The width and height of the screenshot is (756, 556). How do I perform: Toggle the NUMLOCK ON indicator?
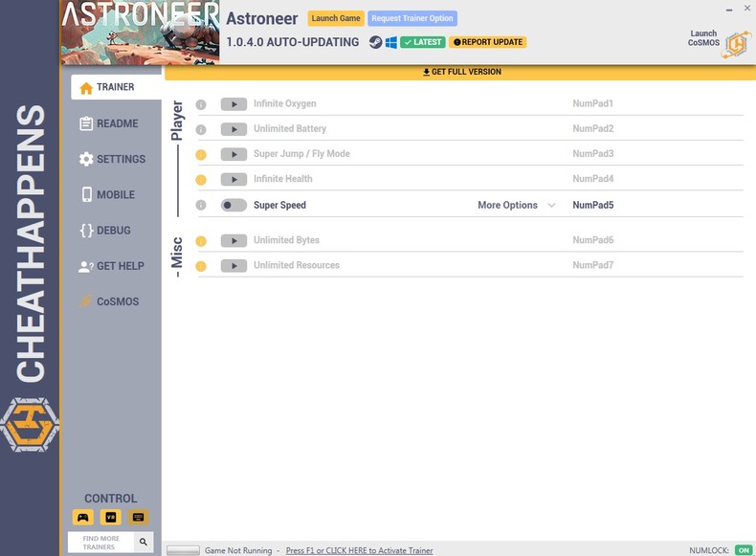pos(744,550)
